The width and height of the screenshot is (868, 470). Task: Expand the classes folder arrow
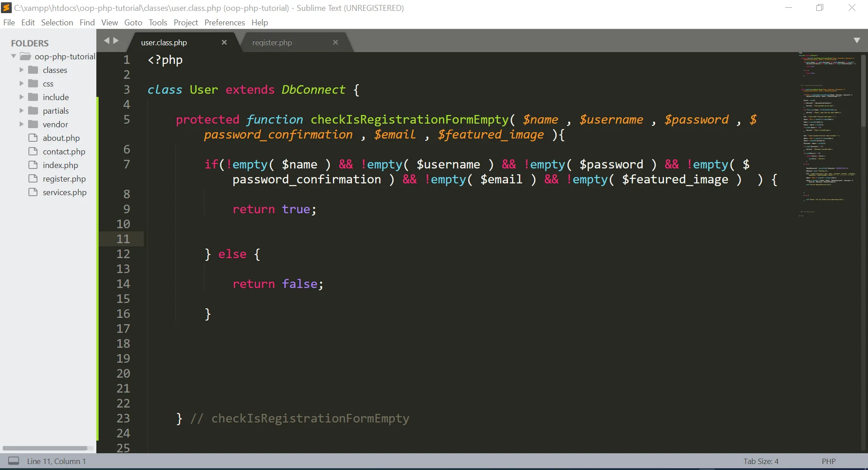point(21,70)
